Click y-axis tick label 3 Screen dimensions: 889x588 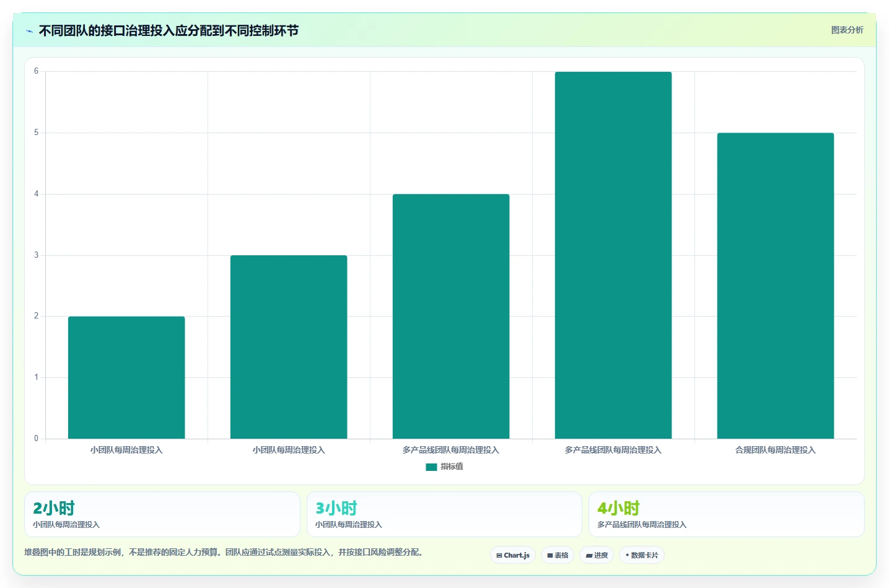pos(36,255)
